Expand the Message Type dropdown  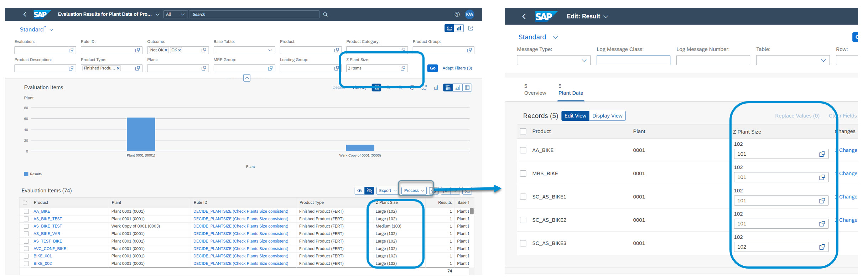(584, 60)
